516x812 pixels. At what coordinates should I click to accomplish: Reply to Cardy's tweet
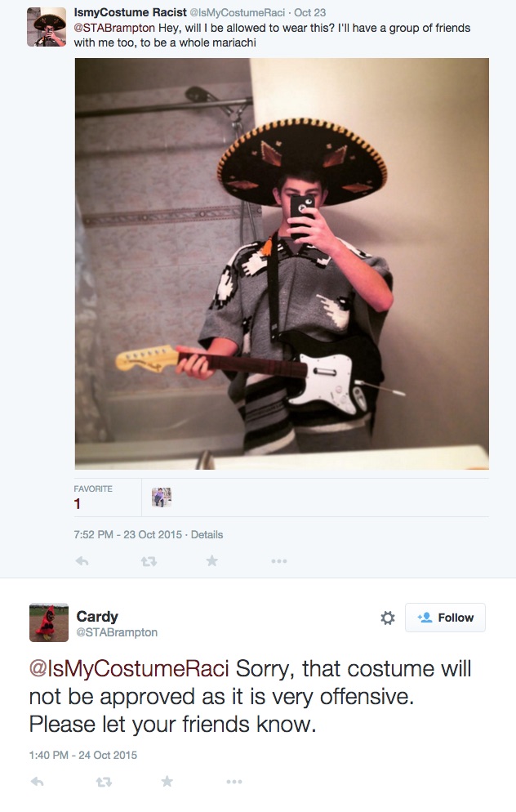click(37, 782)
